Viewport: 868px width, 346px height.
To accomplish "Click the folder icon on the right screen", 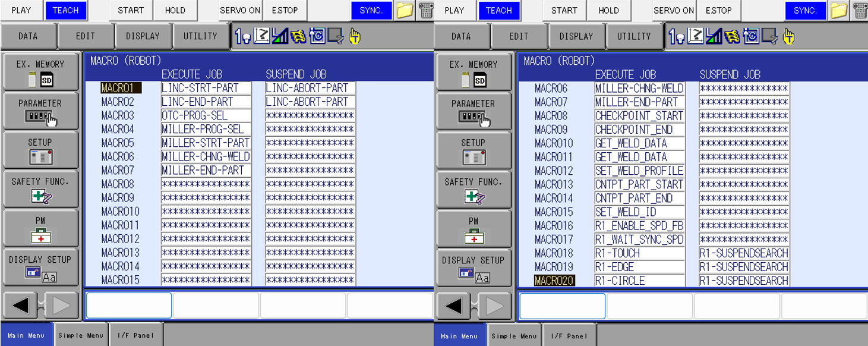I will pos(838,10).
